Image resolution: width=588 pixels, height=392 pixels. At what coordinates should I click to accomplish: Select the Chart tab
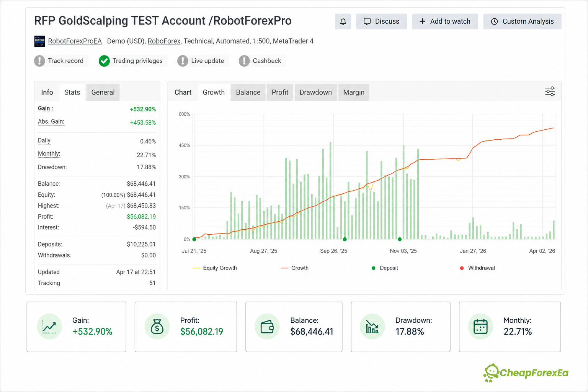pos(183,92)
